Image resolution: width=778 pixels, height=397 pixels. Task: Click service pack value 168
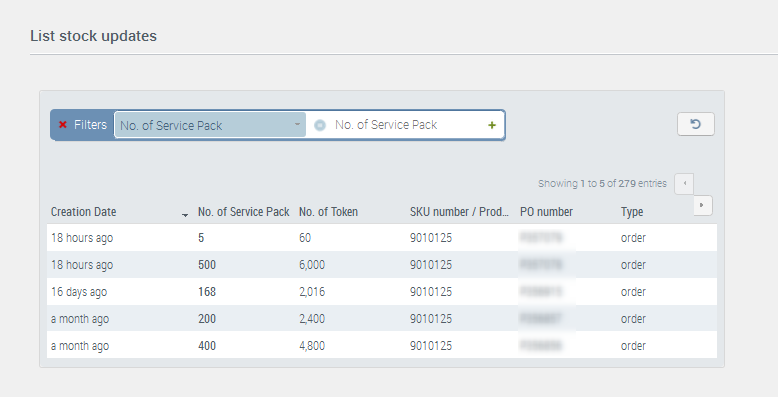207,292
